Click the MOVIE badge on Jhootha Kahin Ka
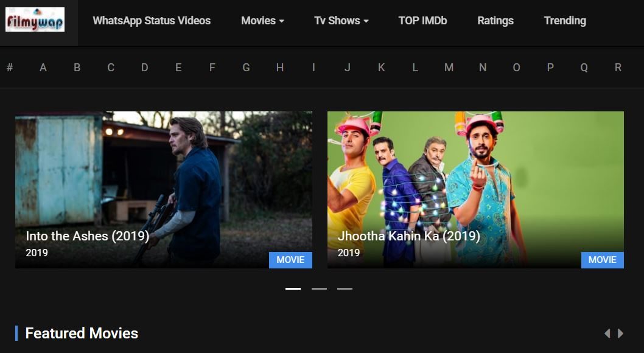The height and width of the screenshot is (353, 644). tap(602, 260)
